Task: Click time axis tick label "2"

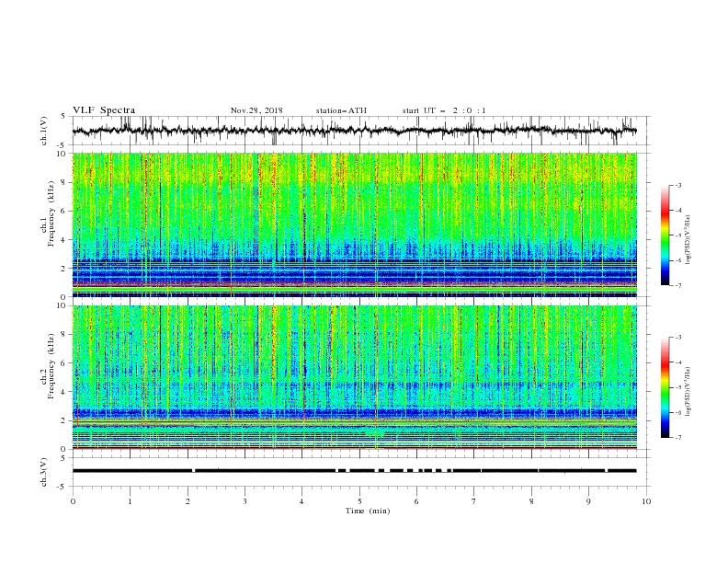Action: (x=188, y=501)
